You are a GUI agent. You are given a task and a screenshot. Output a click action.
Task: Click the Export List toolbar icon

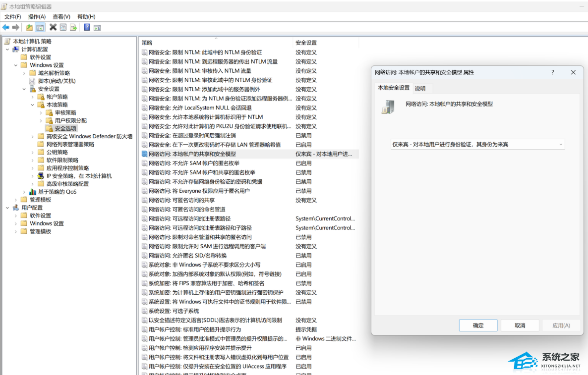[73, 27]
